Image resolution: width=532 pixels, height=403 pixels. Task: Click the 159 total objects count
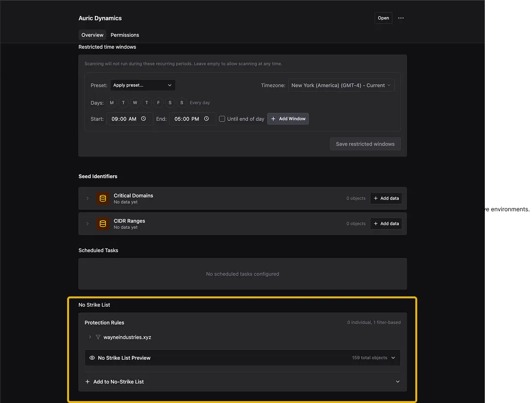pyautogui.click(x=370, y=358)
